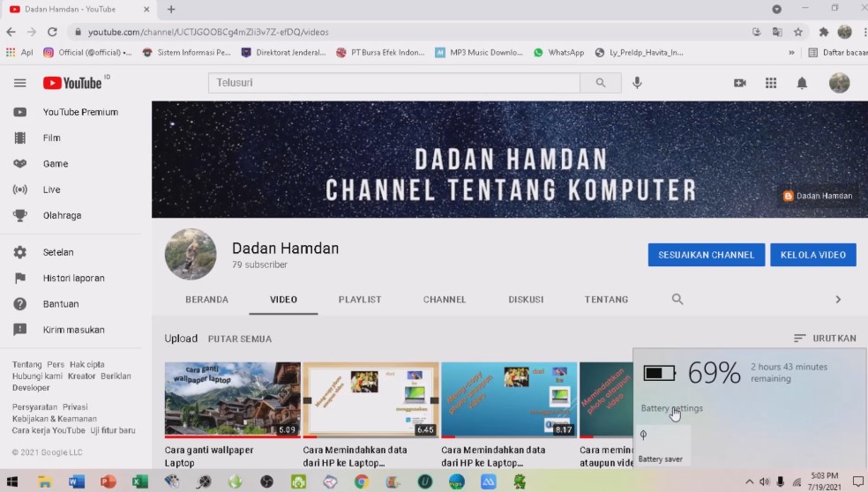Reload the page
The height and width of the screenshot is (492, 868).
coord(52,32)
